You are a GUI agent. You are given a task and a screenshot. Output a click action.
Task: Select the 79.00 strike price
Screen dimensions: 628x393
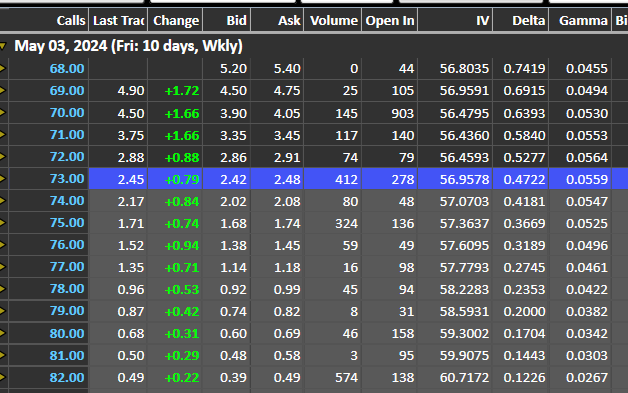[67, 311]
